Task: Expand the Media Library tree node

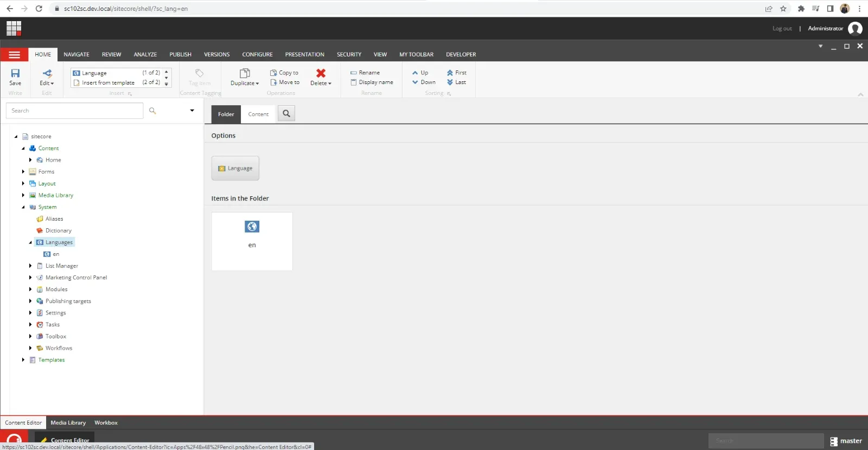Action: (x=23, y=195)
